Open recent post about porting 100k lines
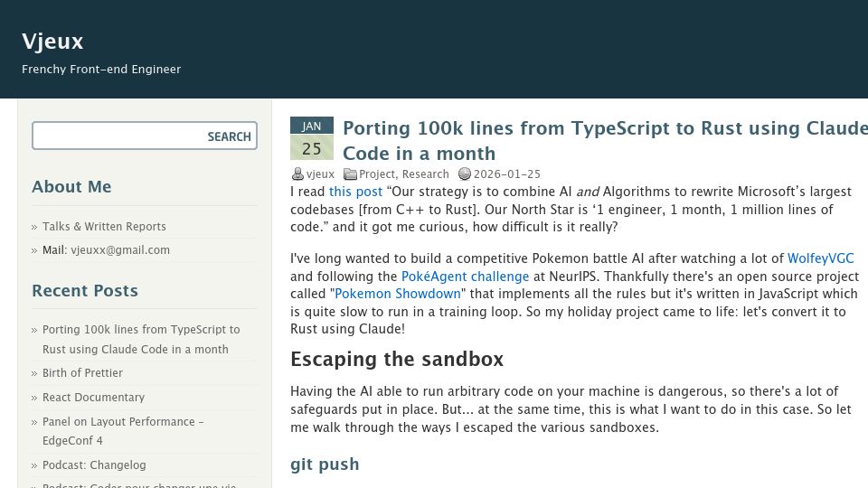868x488 pixels. [141, 339]
